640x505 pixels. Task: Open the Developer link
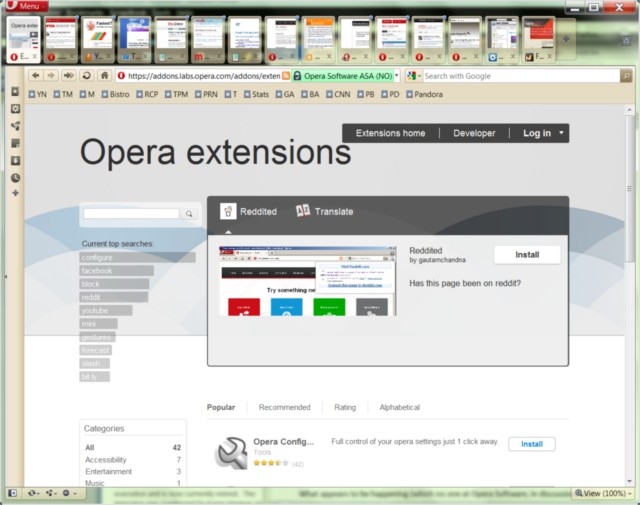pyautogui.click(x=474, y=133)
